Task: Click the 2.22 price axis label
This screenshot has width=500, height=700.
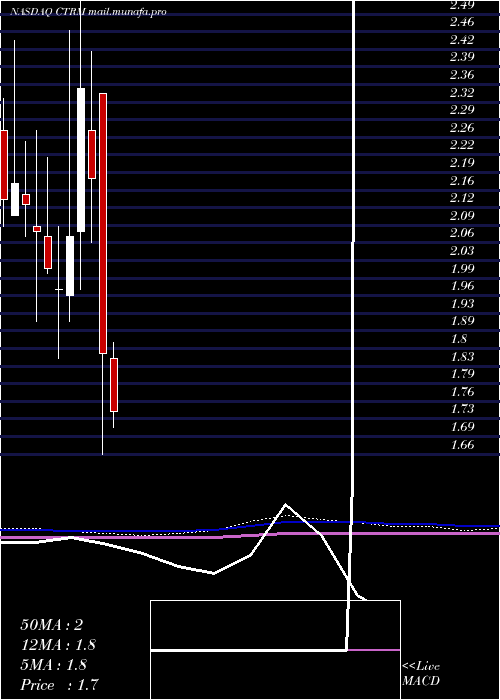Action: coord(462,145)
